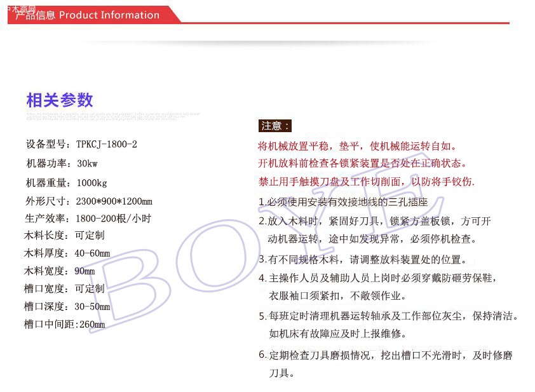Click the 槽口宽度 可定制 line
Screen dimensions: 535x392
(64, 288)
